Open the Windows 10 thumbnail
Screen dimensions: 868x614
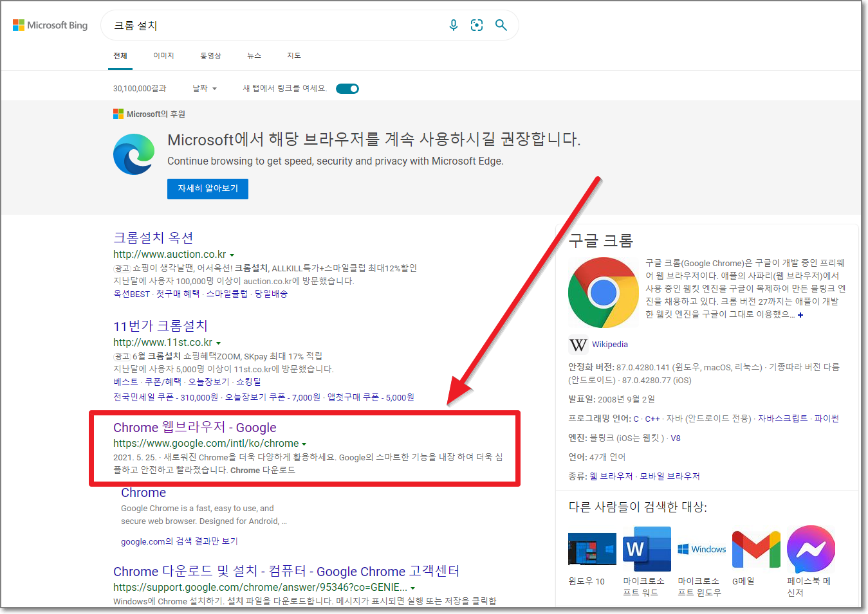(x=592, y=549)
